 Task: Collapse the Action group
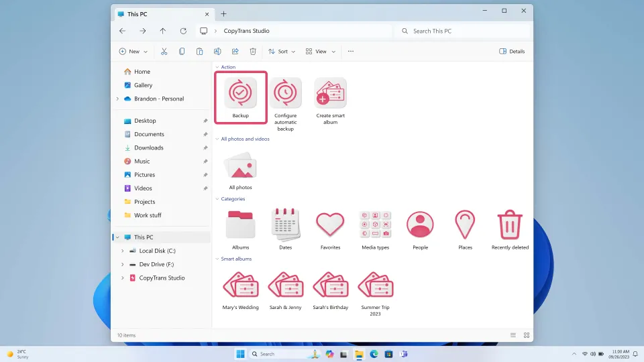pyautogui.click(x=217, y=67)
